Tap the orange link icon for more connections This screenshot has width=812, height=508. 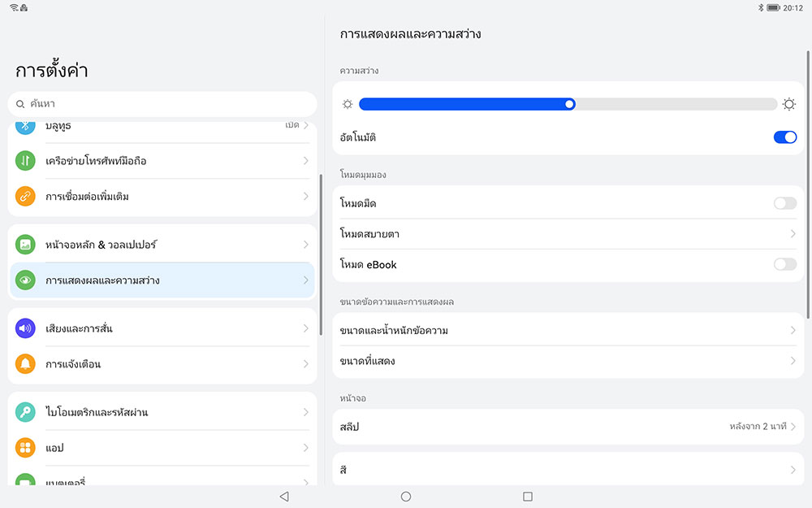25,197
